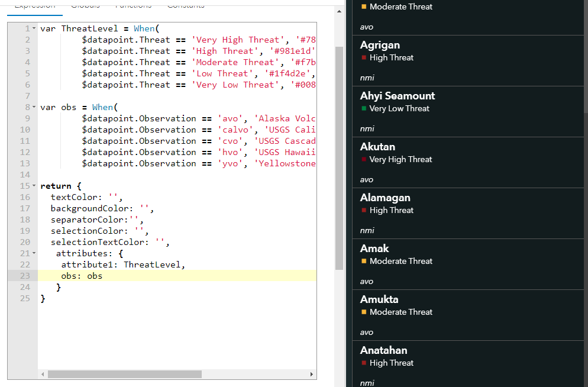Click the 'calvo' string on line 10
588x387 pixels.
(235, 130)
